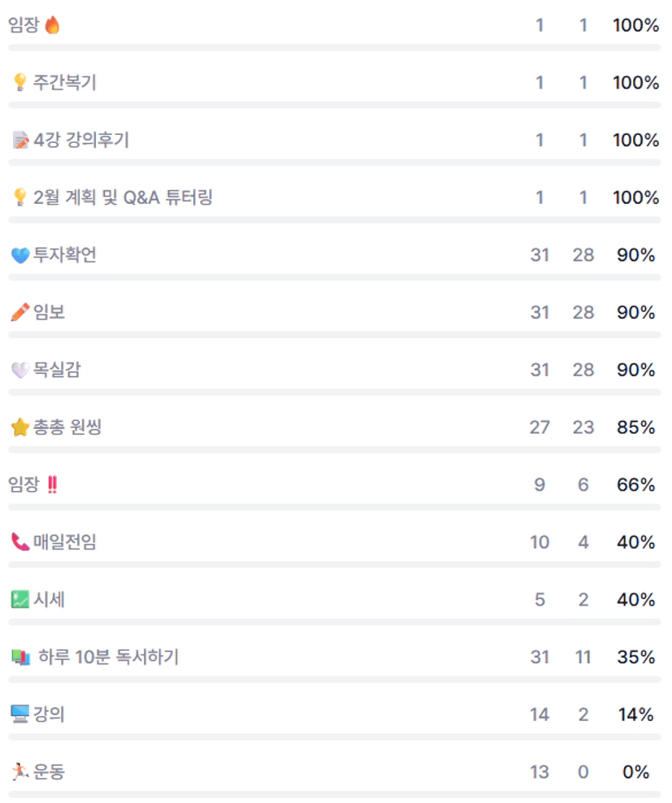Click the white heart icon beside 목실감
The width and height of the screenshot is (672, 803).
(20, 371)
